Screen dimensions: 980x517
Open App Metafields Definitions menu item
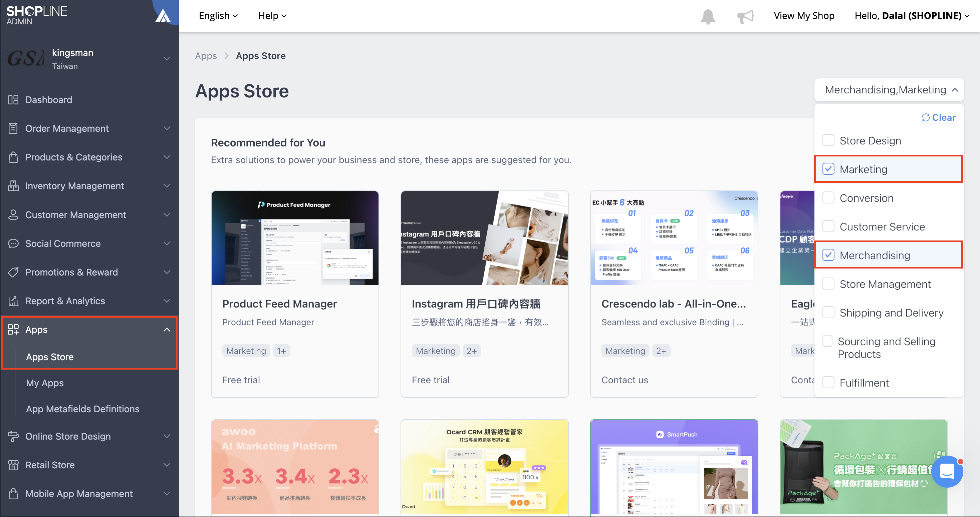(82, 409)
